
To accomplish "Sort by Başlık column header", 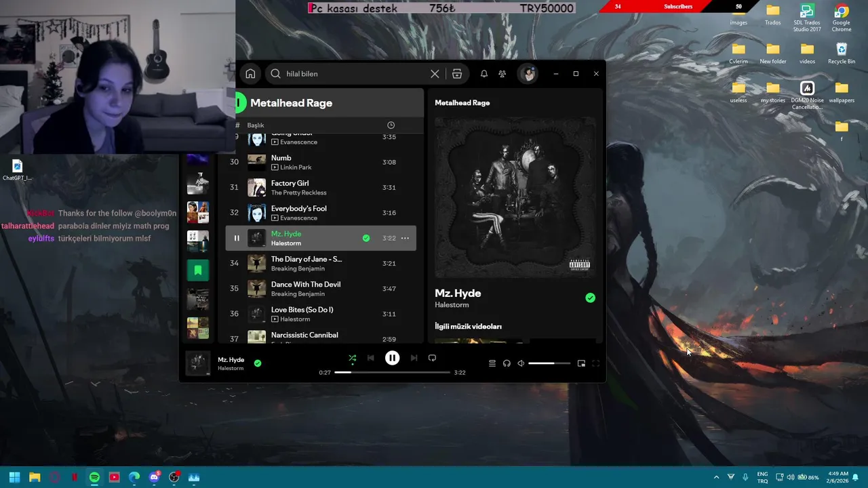I will point(256,125).
